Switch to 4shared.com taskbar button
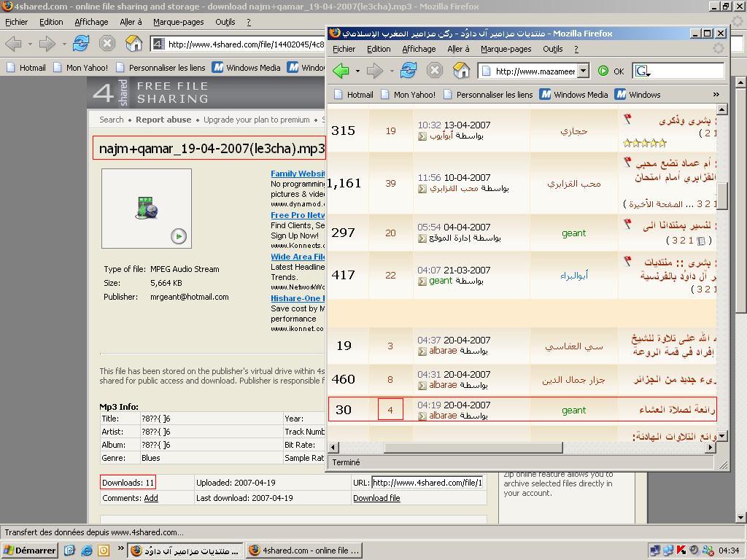This screenshot has width=747, height=560. click(304, 551)
